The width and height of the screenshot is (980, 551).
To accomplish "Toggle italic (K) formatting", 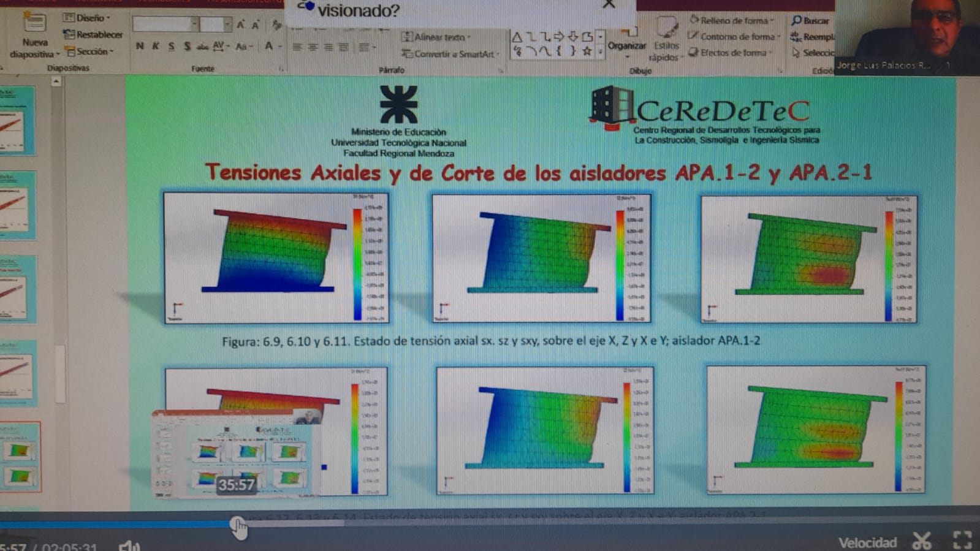I will [156, 46].
